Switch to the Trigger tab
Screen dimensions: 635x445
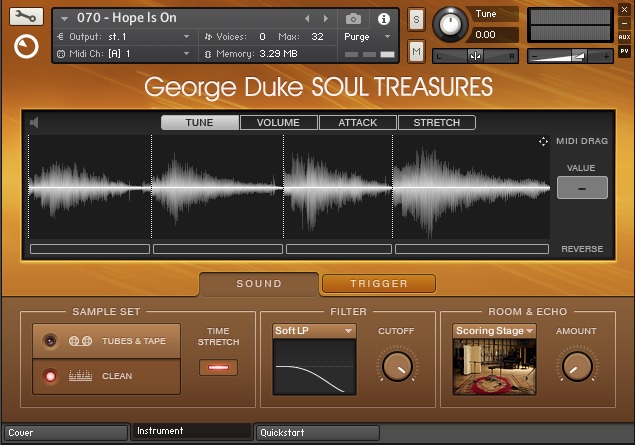(378, 284)
